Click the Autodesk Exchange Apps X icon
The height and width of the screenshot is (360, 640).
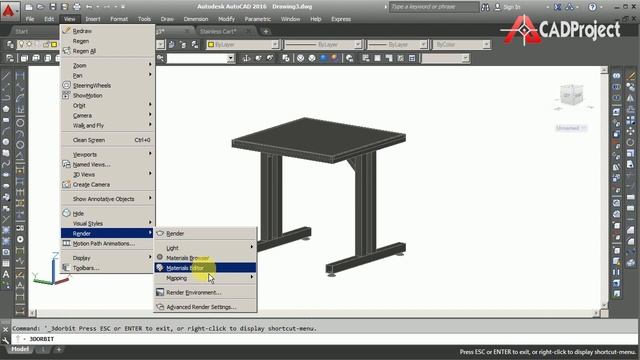(x=558, y=7)
